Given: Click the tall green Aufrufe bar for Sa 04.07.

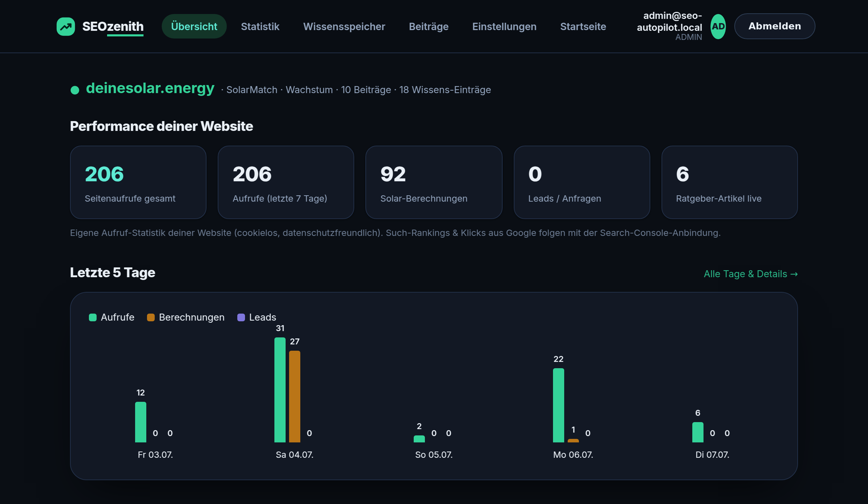Looking at the screenshot, I should 280,390.
